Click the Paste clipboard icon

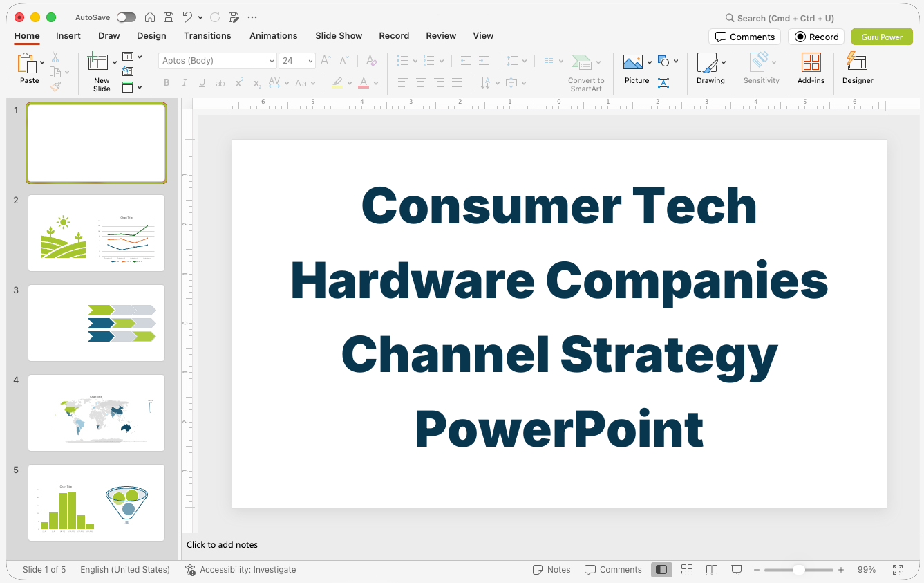[x=27, y=63]
